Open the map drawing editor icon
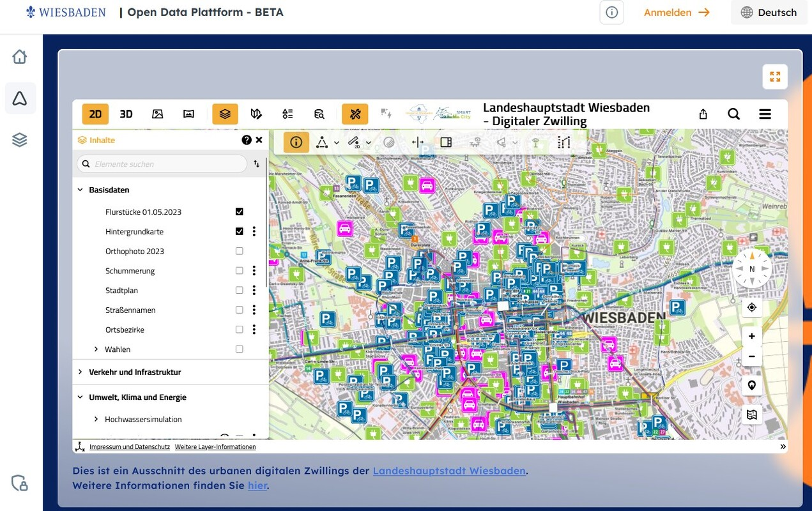 click(256, 114)
